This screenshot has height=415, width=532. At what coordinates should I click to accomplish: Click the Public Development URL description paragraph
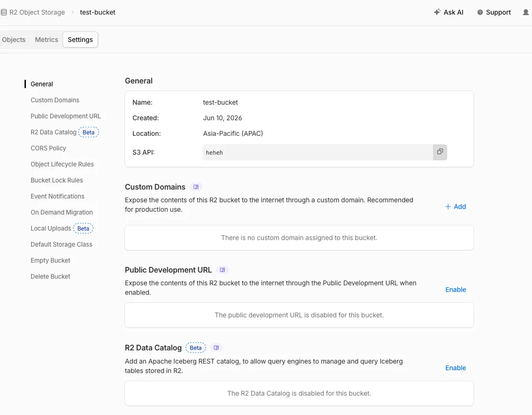tap(270, 288)
